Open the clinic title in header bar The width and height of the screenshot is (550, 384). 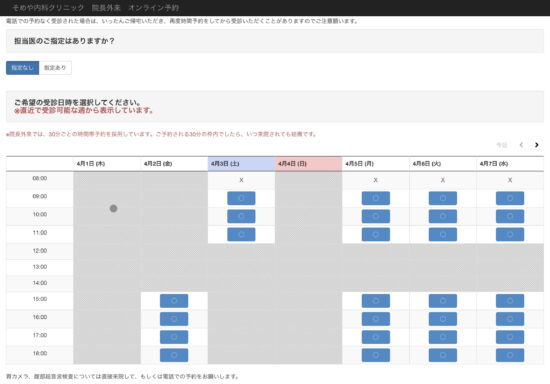(x=96, y=8)
